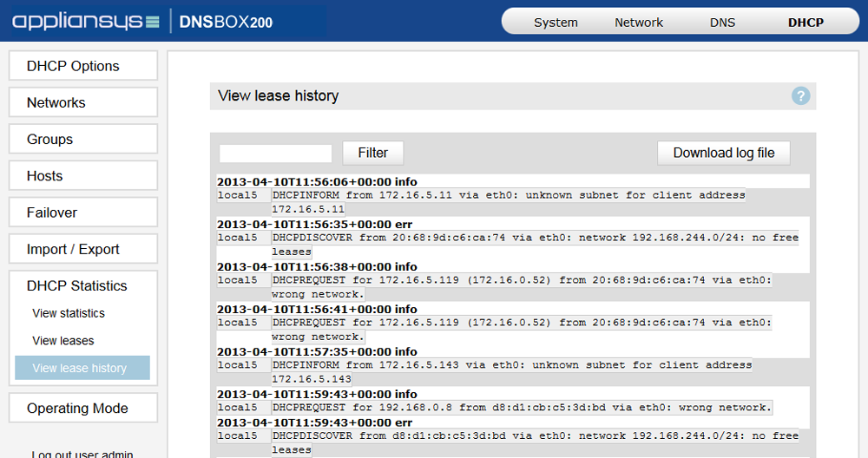868x458 pixels.
Task: Click the Filter button
Action: (x=373, y=154)
